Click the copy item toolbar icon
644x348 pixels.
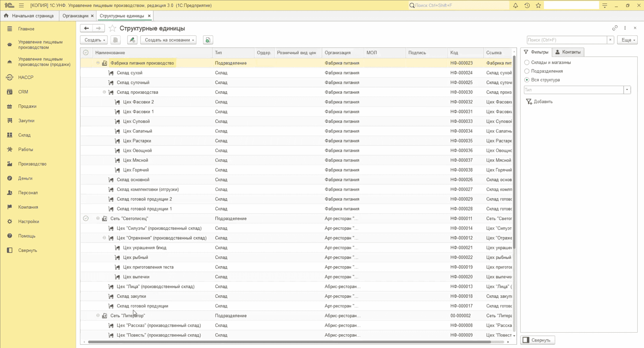(116, 40)
